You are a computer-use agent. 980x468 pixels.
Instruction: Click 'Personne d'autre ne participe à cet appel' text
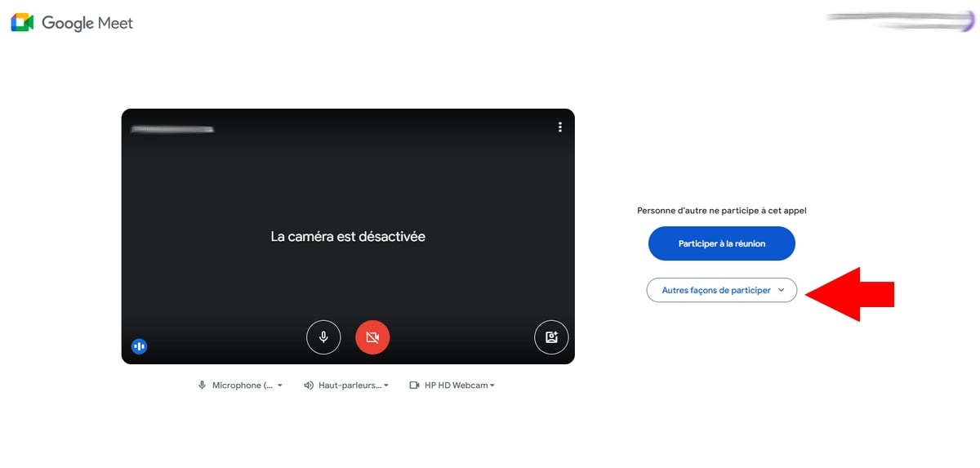point(721,211)
